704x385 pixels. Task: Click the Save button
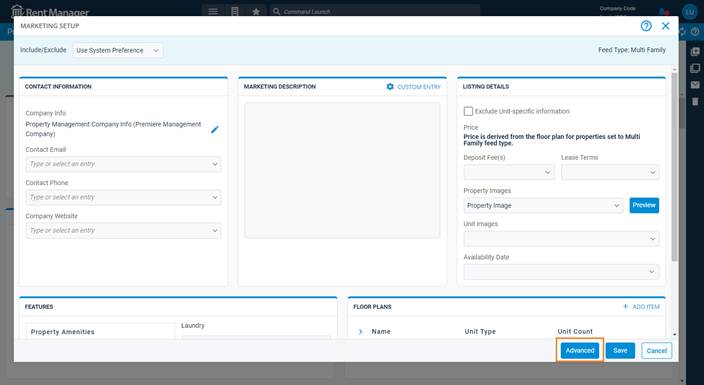click(620, 350)
